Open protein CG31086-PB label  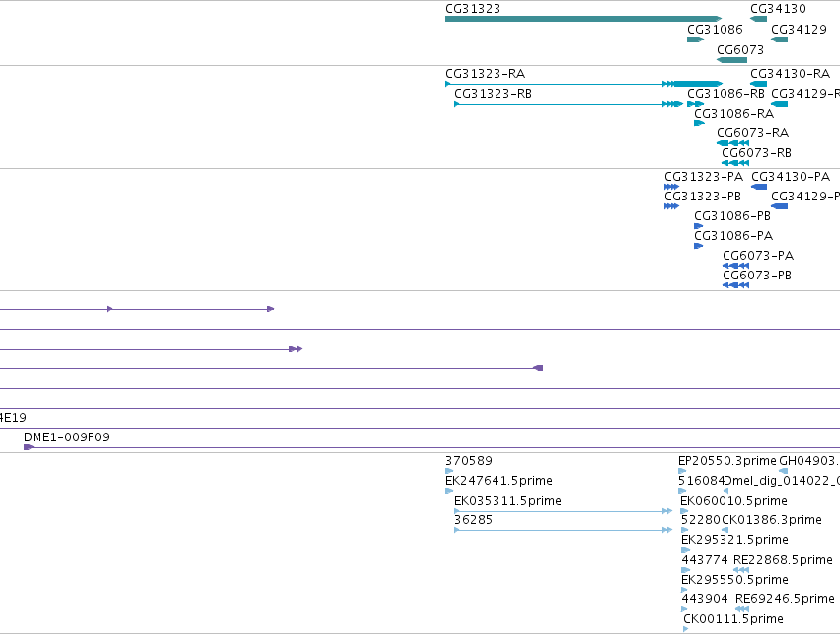(732, 216)
